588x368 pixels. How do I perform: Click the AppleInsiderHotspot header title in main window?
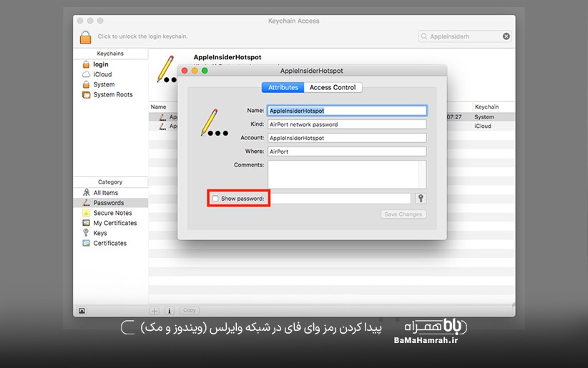tap(227, 57)
